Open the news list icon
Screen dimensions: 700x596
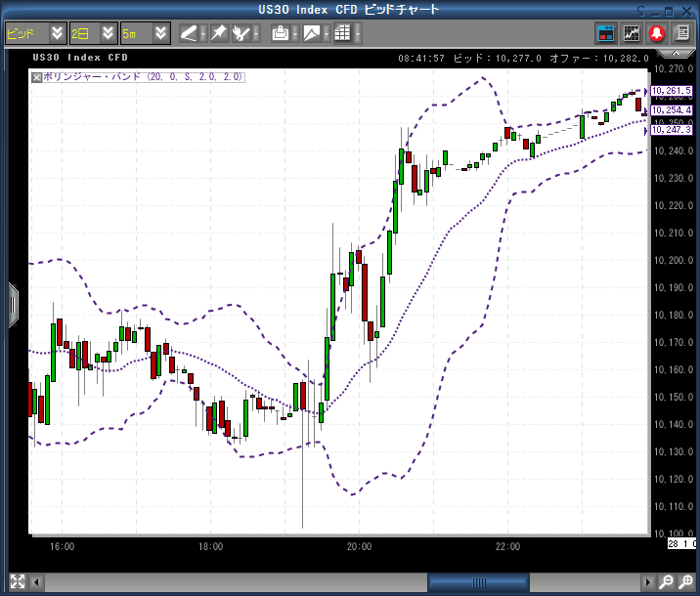tap(679, 33)
